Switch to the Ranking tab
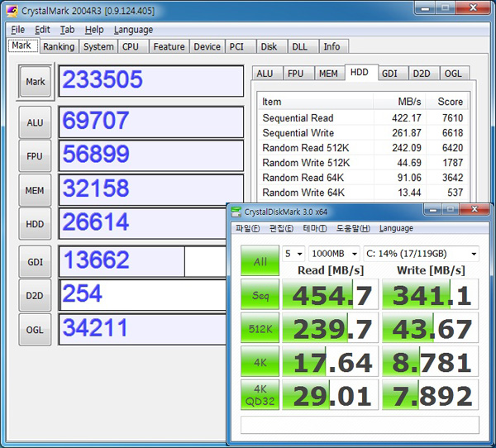Screen dimensions: 496x448 click(x=59, y=46)
